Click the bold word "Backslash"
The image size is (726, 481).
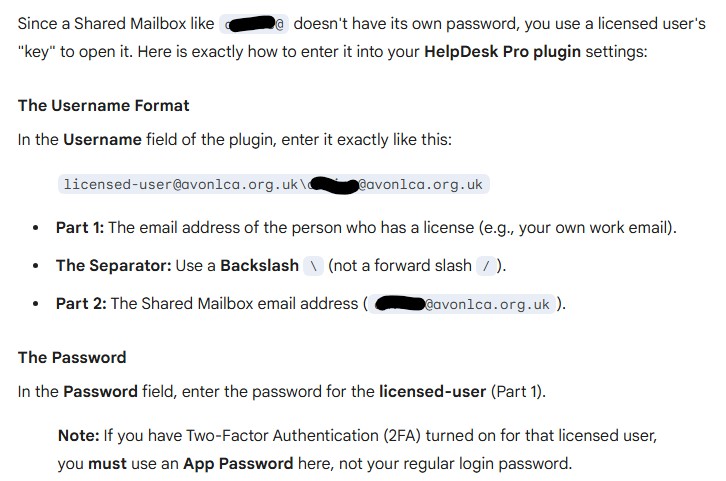click(x=259, y=265)
